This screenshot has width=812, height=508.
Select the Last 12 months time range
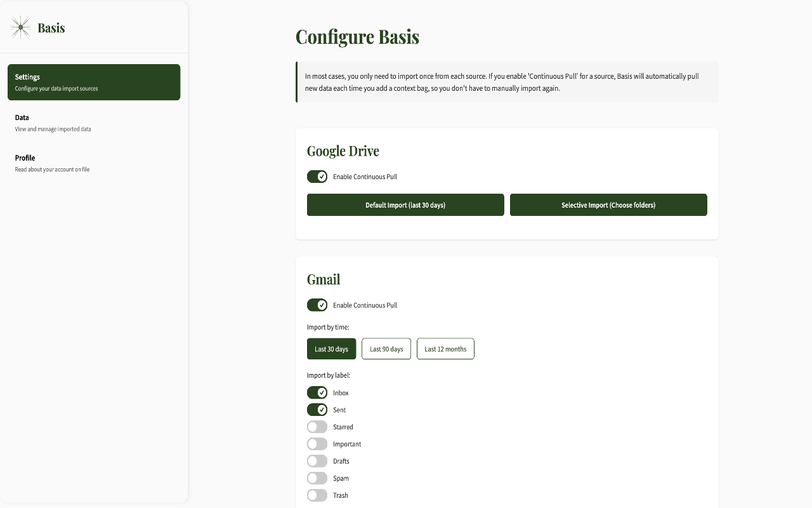coord(445,349)
